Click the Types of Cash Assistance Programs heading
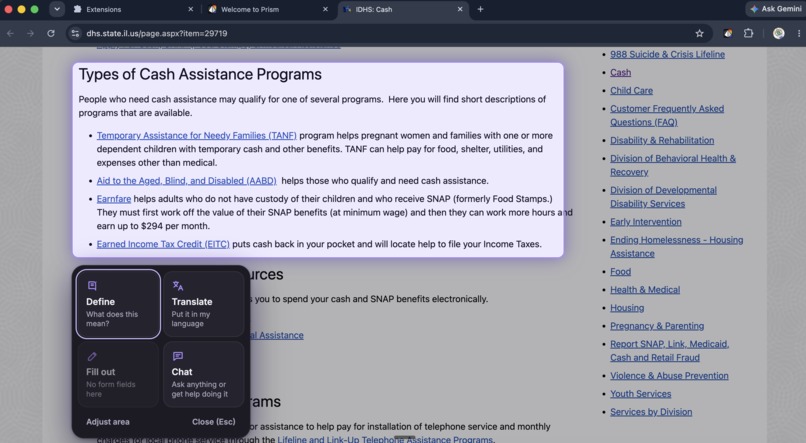This screenshot has height=443, width=806. [x=200, y=75]
